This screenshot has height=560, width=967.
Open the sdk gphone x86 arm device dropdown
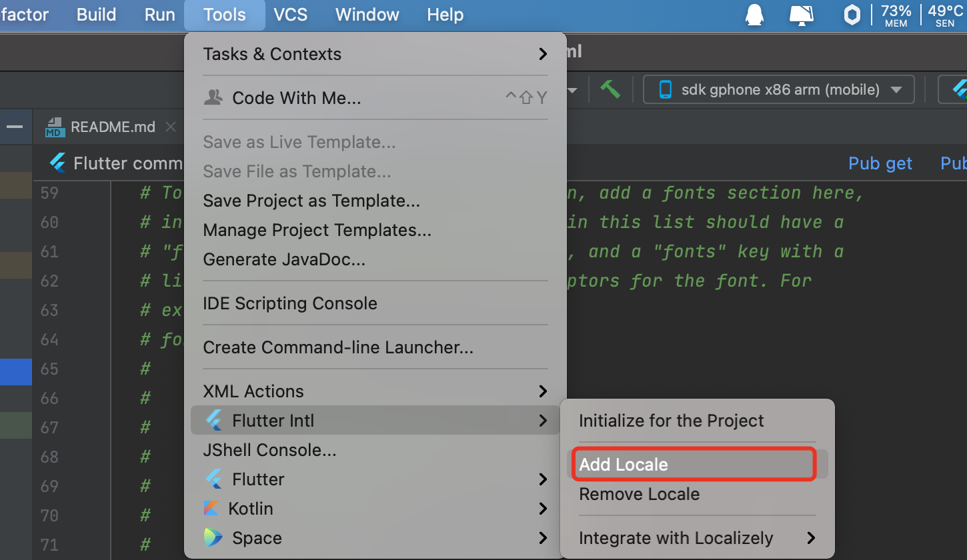point(778,89)
